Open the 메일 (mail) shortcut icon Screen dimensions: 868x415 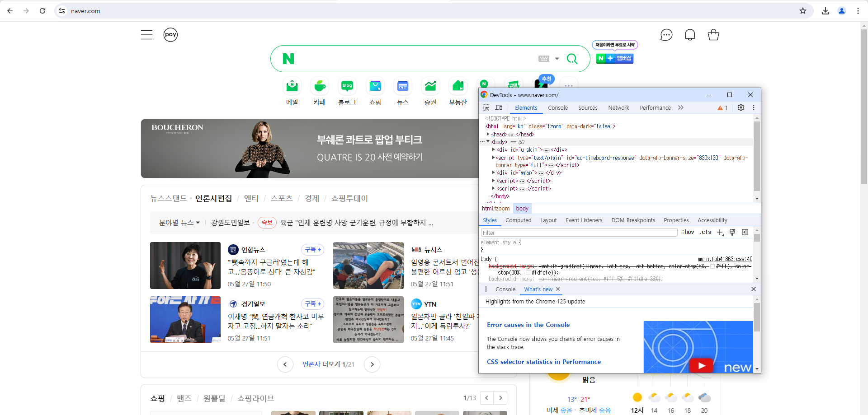292,86
